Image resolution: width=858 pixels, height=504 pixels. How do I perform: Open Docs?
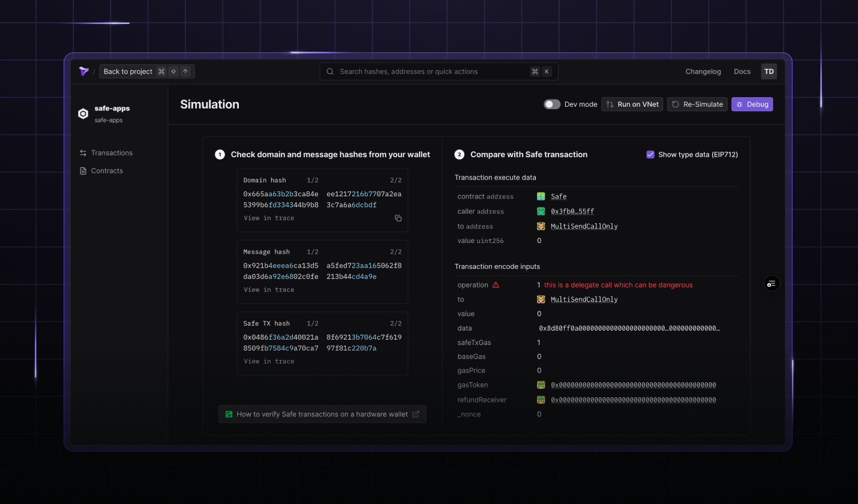742,71
